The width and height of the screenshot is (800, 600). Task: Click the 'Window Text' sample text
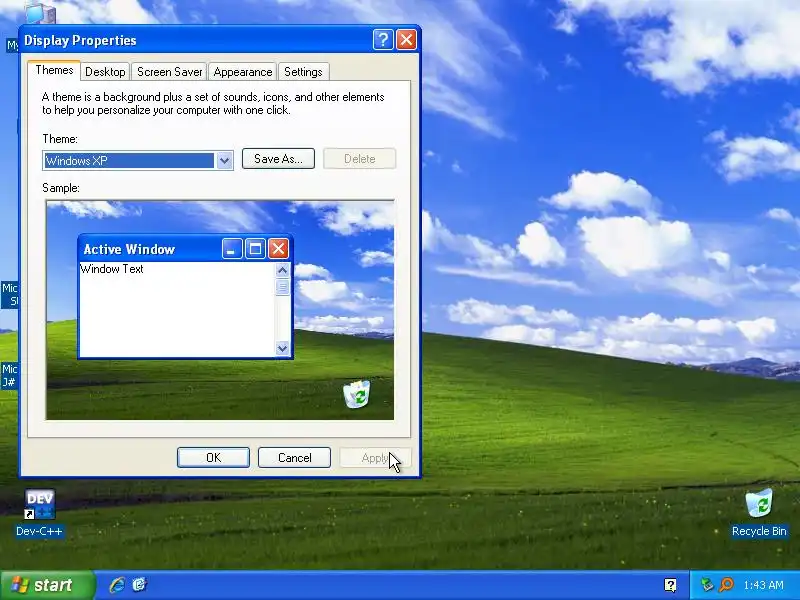coord(112,269)
